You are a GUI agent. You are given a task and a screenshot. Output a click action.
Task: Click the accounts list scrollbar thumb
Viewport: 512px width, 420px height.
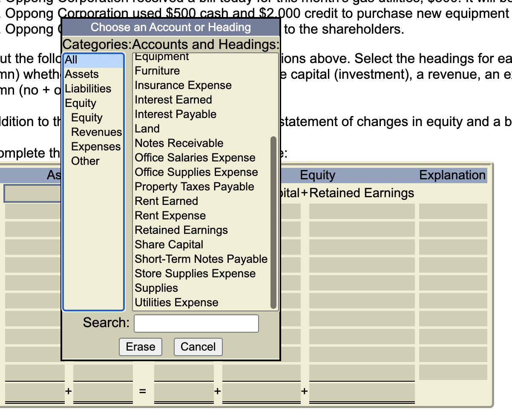coord(273,222)
